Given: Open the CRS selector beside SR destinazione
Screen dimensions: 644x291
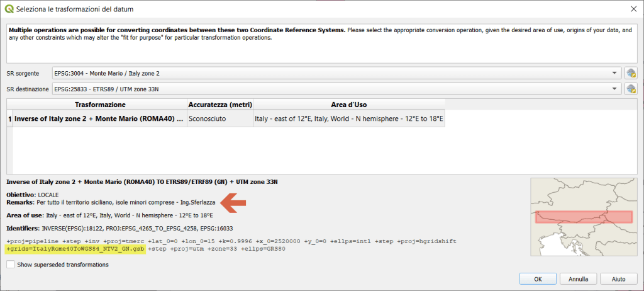Looking at the screenshot, I should pyautogui.click(x=631, y=89).
